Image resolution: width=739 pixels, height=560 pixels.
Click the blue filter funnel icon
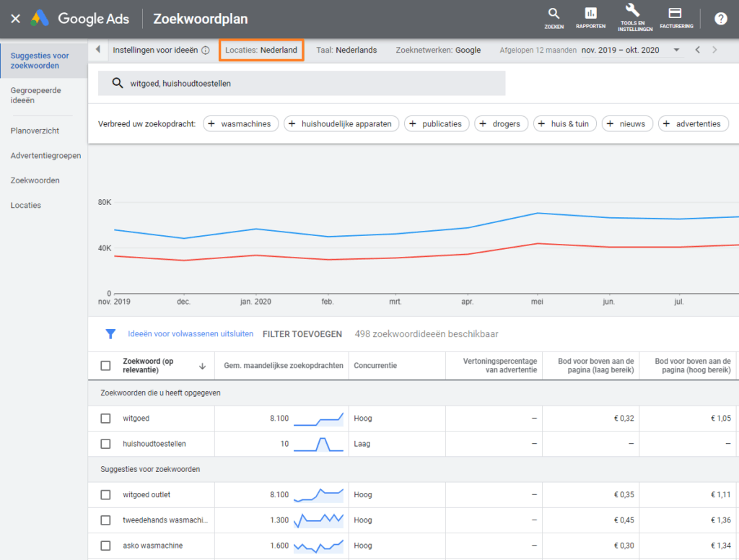pyautogui.click(x=110, y=334)
